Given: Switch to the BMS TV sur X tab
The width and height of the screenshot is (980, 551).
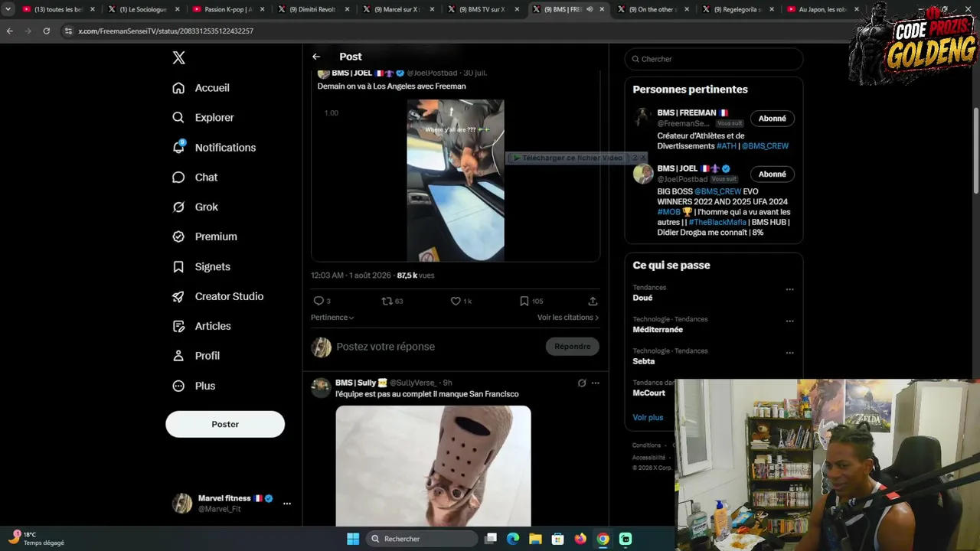Looking at the screenshot, I should pos(482,9).
